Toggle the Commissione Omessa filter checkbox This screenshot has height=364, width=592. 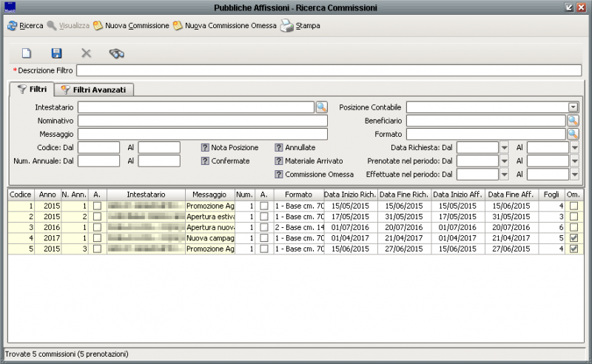pyautogui.click(x=279, y=174)
